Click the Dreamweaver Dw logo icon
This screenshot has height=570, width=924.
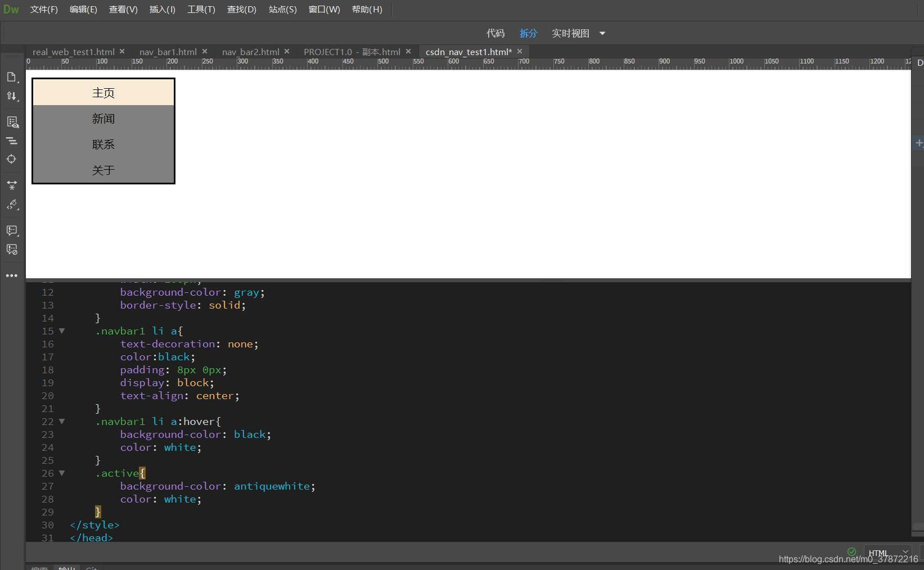11,10
